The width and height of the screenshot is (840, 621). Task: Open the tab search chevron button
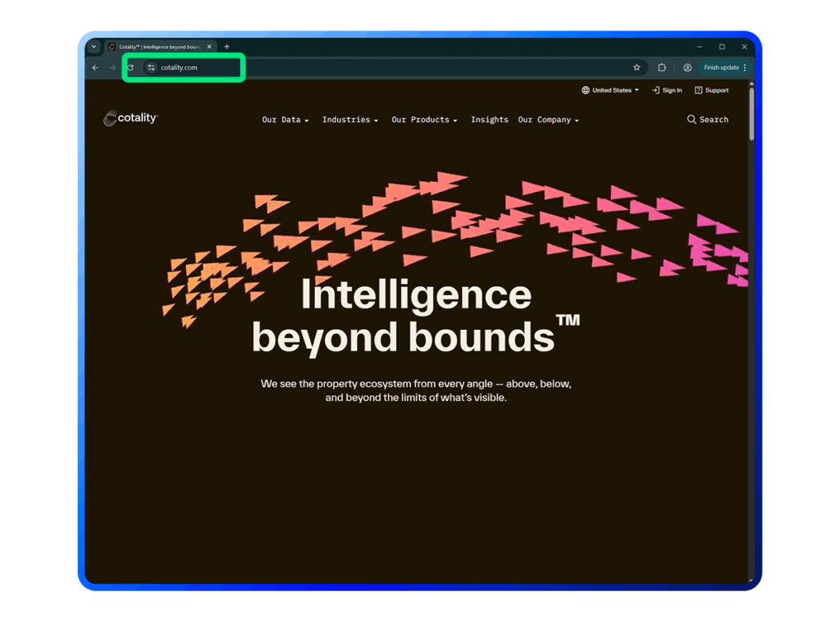[94, 47]
